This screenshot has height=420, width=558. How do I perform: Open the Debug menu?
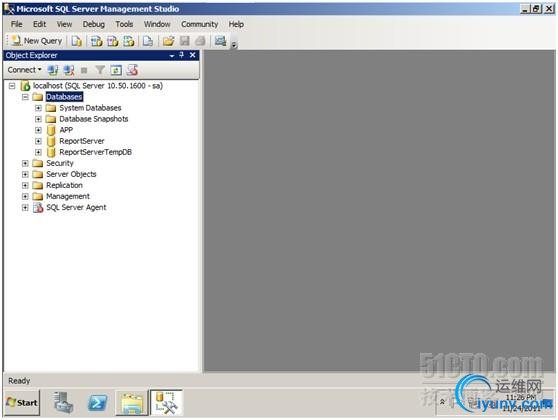click(x=94, y=24)
